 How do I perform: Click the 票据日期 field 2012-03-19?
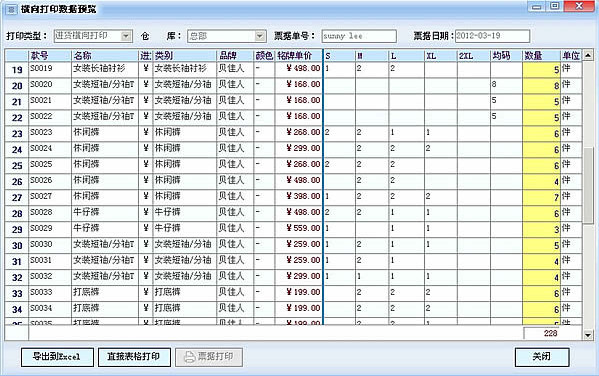pos(492,36)
